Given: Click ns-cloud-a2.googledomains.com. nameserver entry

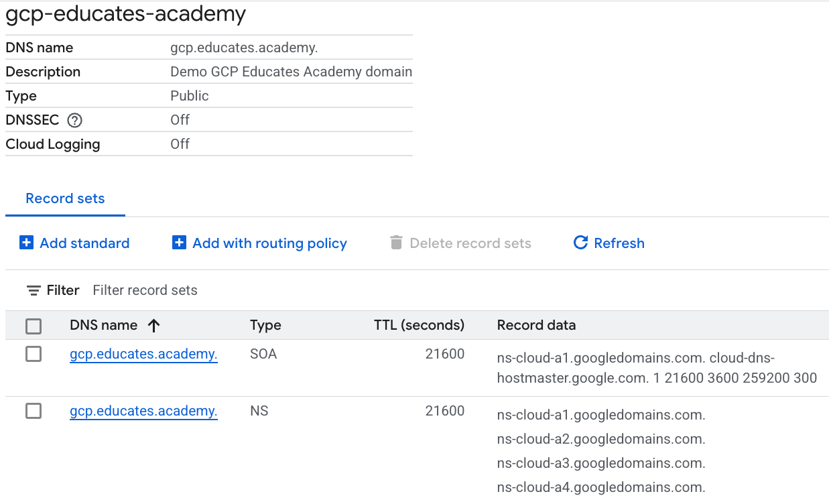Looking at the screenshot, I should (x=601, y=439).
